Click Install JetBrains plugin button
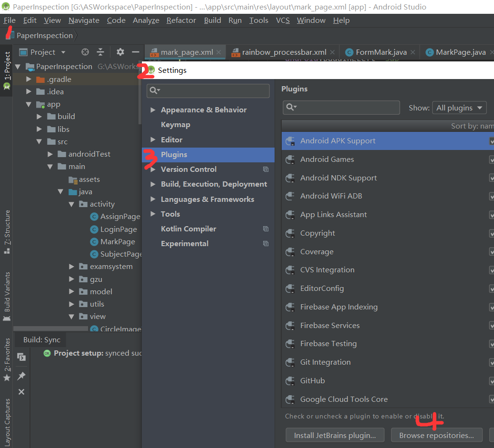Screen dimensions: 494x448 335,436
